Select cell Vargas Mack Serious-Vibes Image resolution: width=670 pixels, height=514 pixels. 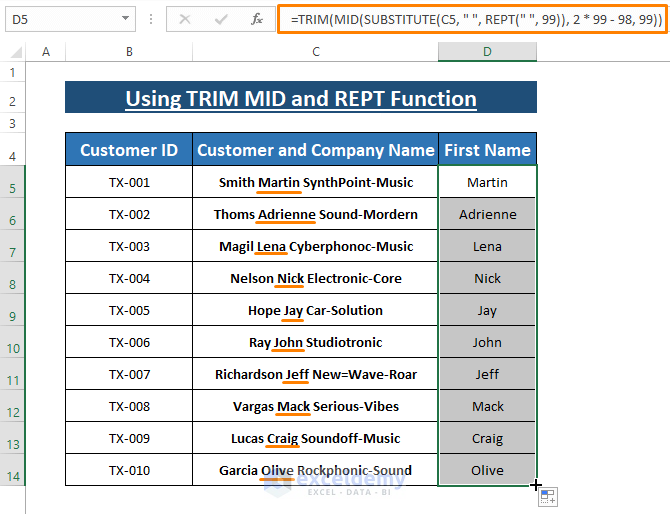(x=315, y=406)
